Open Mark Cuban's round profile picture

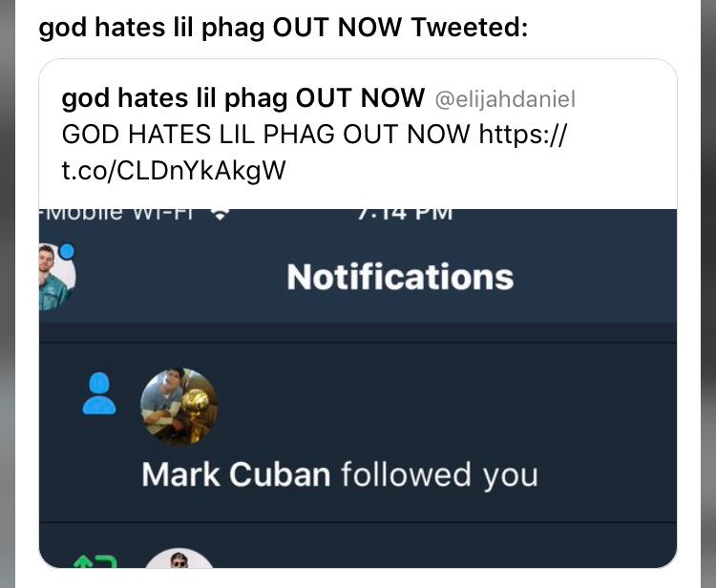point(179,407)
